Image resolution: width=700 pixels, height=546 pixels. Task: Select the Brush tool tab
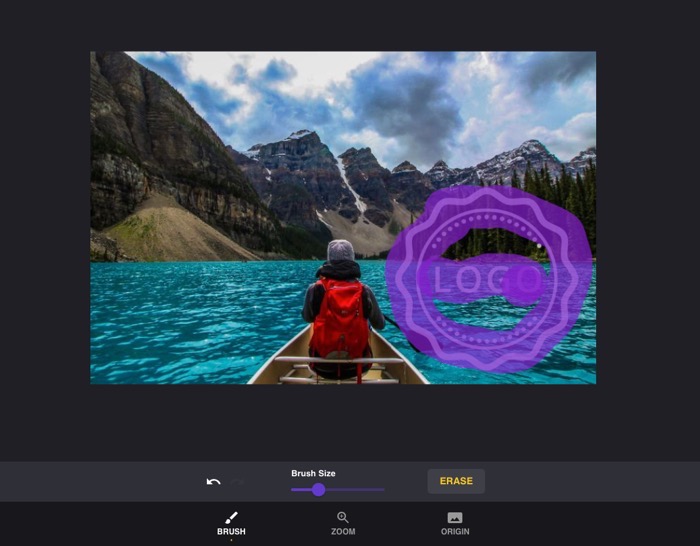(231, 524)
